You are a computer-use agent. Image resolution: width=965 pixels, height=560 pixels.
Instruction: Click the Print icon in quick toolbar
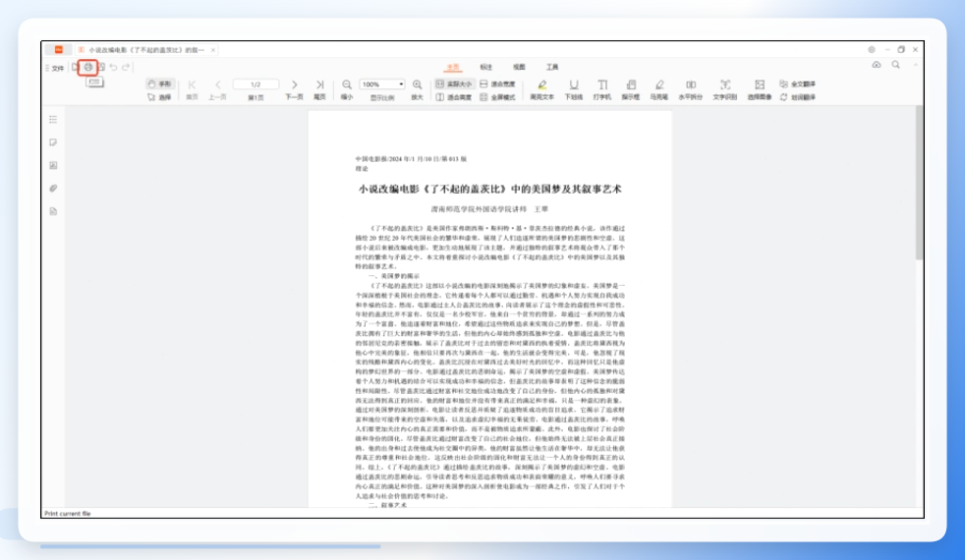[x=88, y=67]
